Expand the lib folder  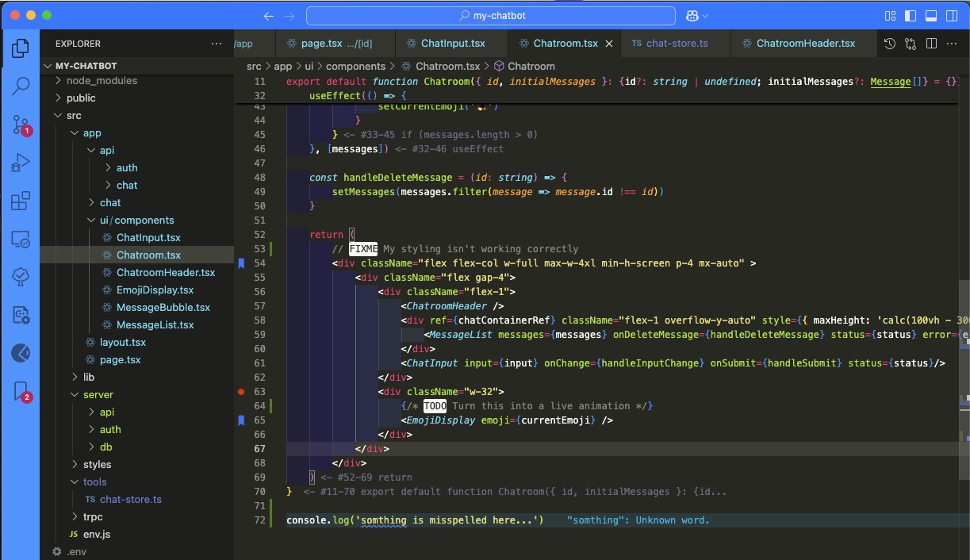click(88, 378)
